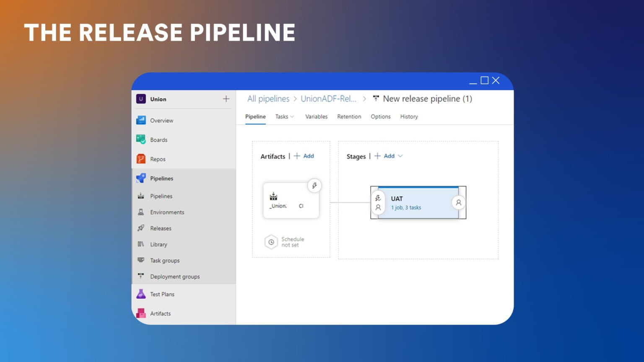This screenshot has width=644, height=362.
Task: Click the Artifacts sidebar icon
Action: (x=140, y=313)
